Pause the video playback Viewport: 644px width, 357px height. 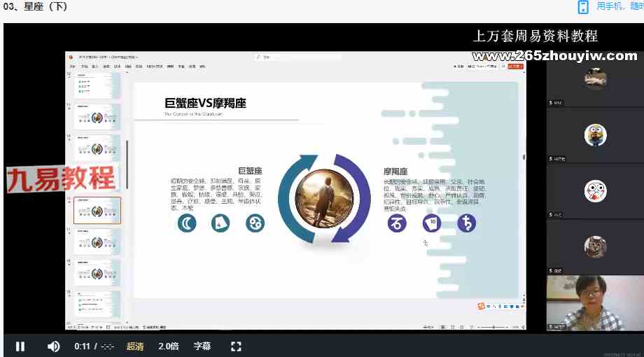(20, 346)
